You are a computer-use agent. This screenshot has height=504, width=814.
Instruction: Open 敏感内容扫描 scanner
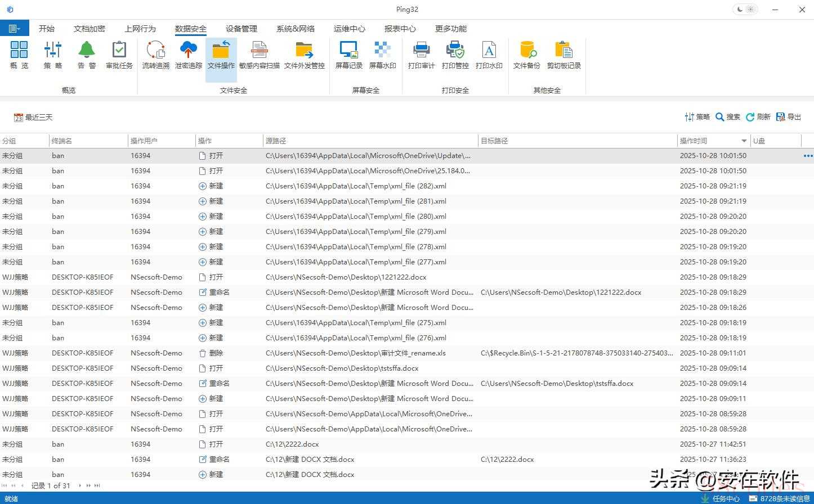coord(259,55)
